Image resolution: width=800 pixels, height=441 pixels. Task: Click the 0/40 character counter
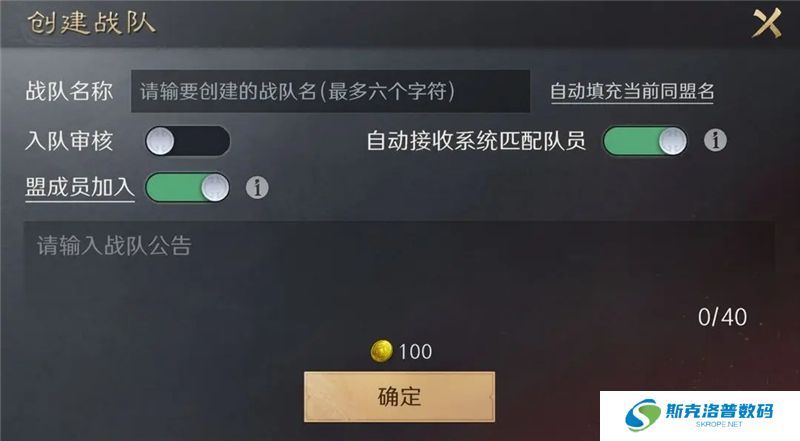click(x=722, y=317)
